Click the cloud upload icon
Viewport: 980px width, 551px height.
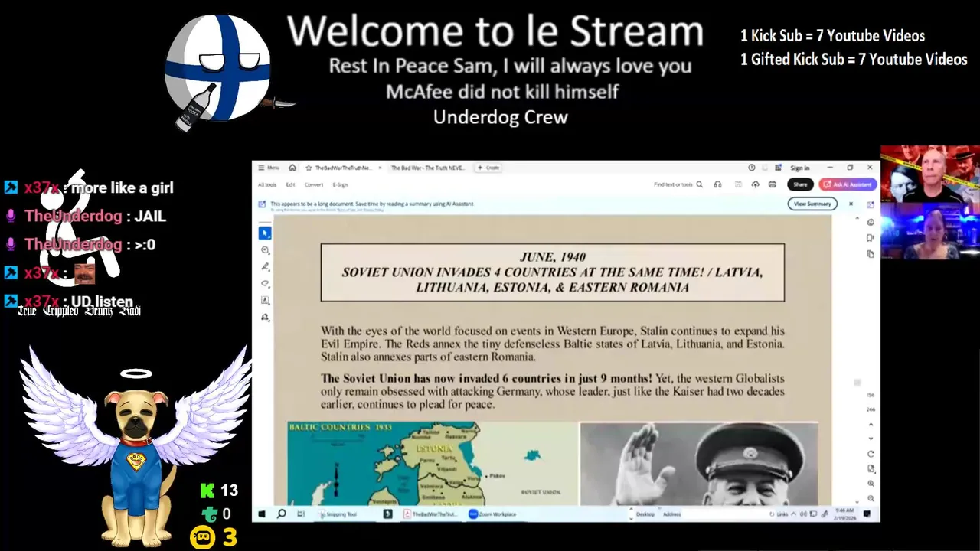pos(755,184)
